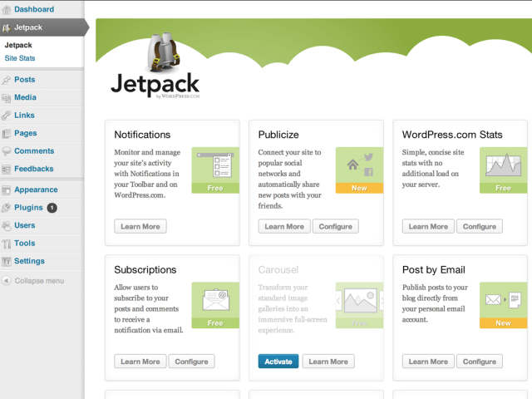
Task: Click the Jetpack menu icon in sidebar
Action: pos(7,27)
